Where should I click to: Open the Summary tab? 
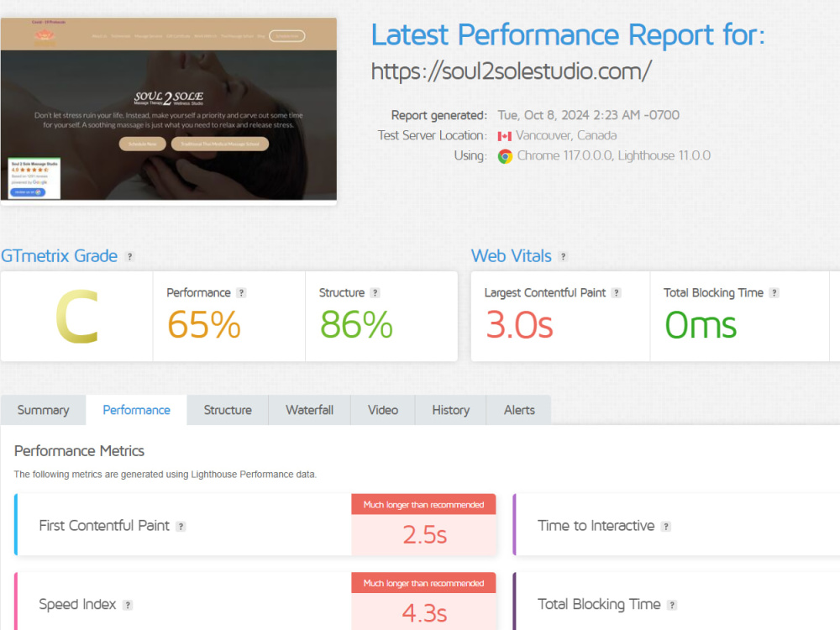click(43, 410)
